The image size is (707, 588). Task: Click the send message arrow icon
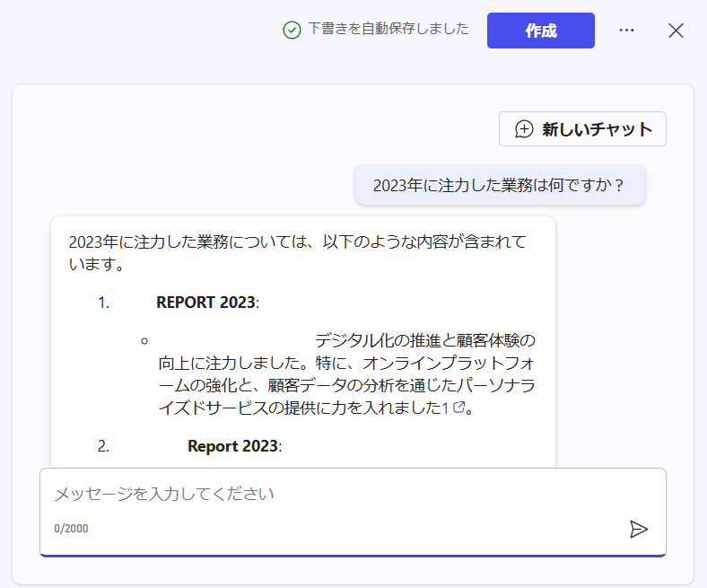[639, 529]
